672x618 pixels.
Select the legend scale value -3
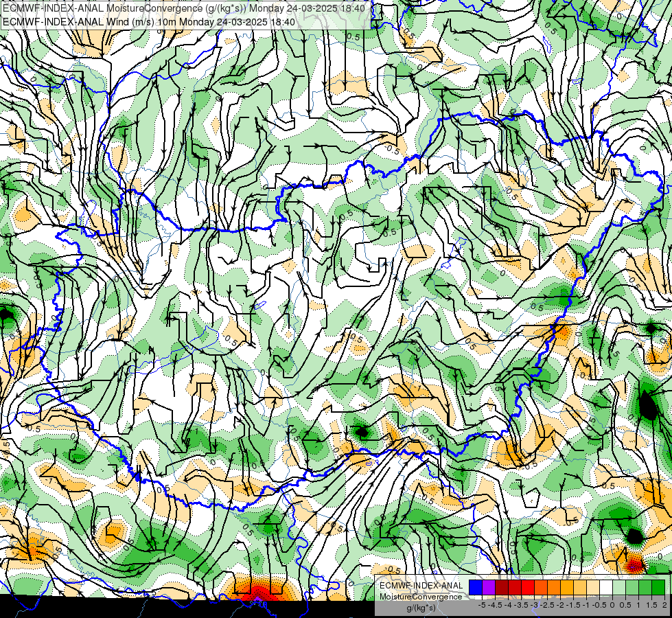534,605
